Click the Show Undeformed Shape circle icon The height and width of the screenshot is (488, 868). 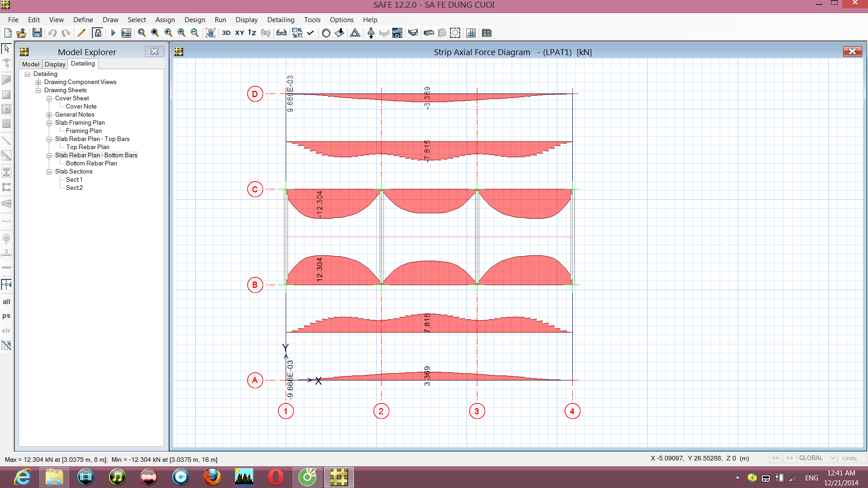click(x=326, y=33)
